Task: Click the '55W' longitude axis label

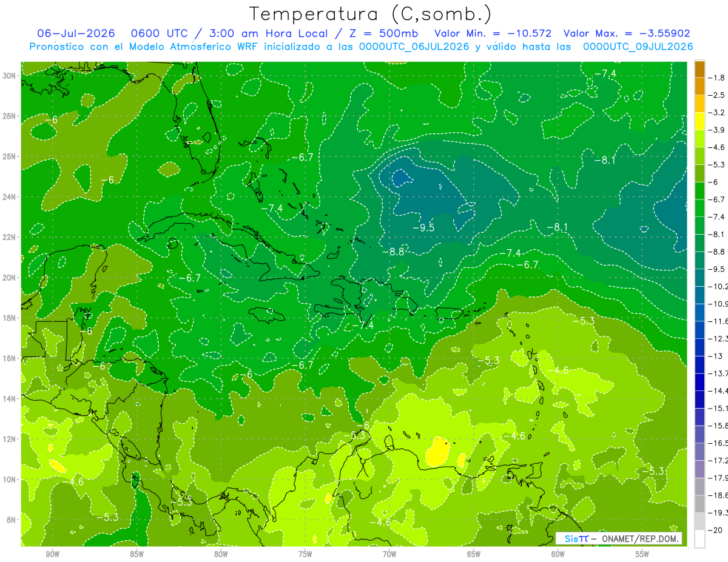Action: point(642,554)
